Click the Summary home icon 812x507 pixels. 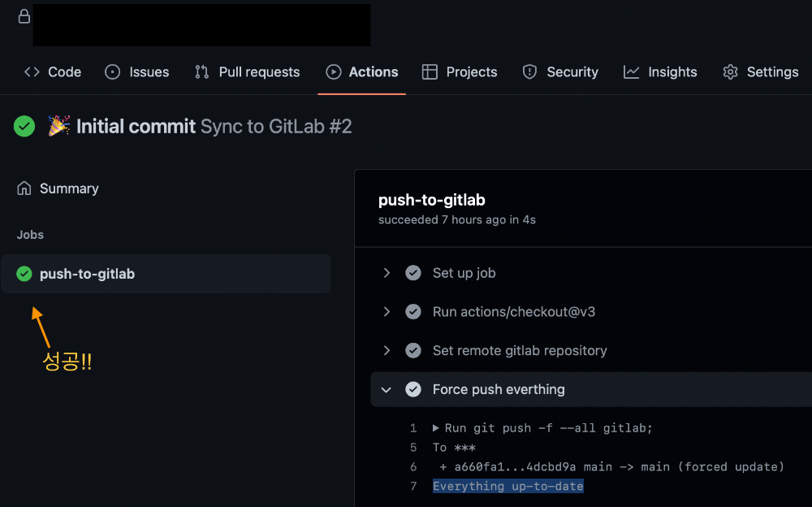(24, 188)
